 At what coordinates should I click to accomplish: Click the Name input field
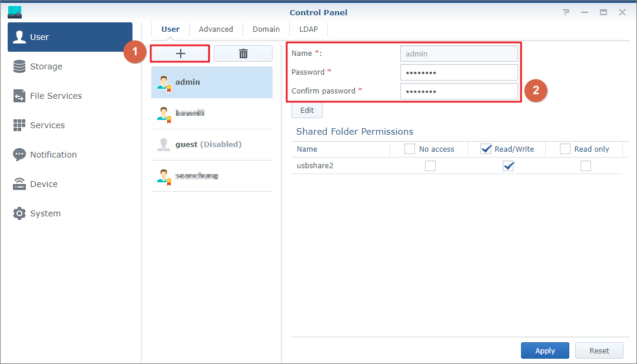coord(459,53)
